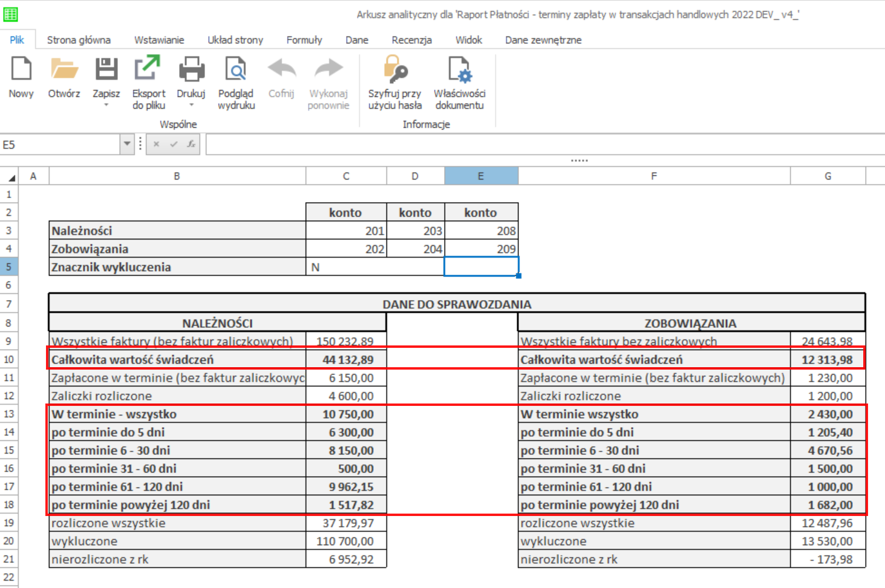Open the Dane zewnętrzne tab
Image resolution: width=885 pixels, height=588 pixels.
tap(543, 40)
